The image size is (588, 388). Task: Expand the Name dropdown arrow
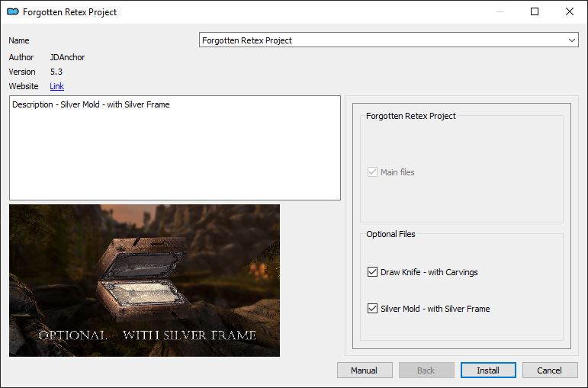pos(572,40)
